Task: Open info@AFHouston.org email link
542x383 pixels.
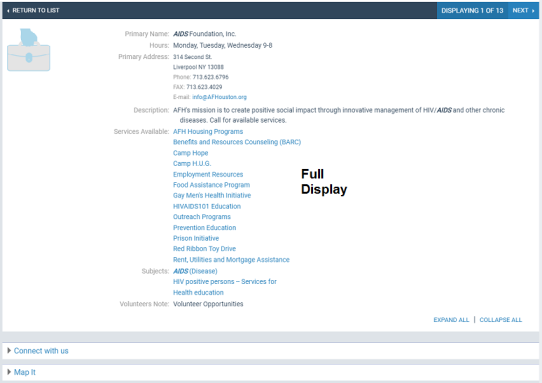Action: tap(219, 97)
